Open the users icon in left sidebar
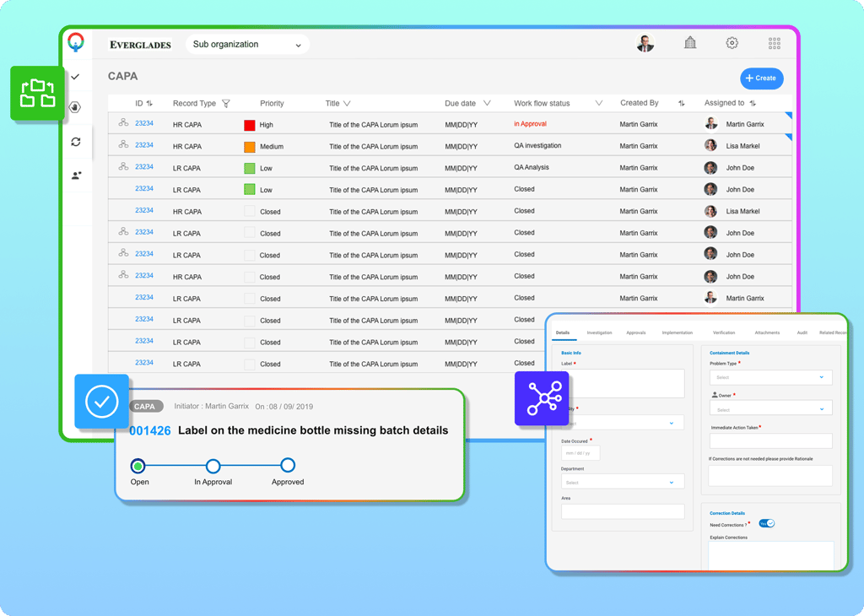 (x=77, y=176)
